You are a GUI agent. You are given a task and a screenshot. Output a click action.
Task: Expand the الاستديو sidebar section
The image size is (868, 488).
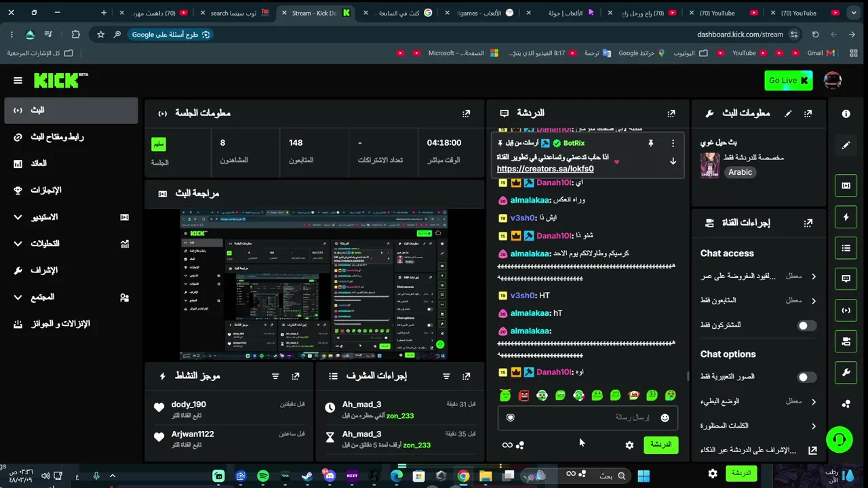coord(71,217)
